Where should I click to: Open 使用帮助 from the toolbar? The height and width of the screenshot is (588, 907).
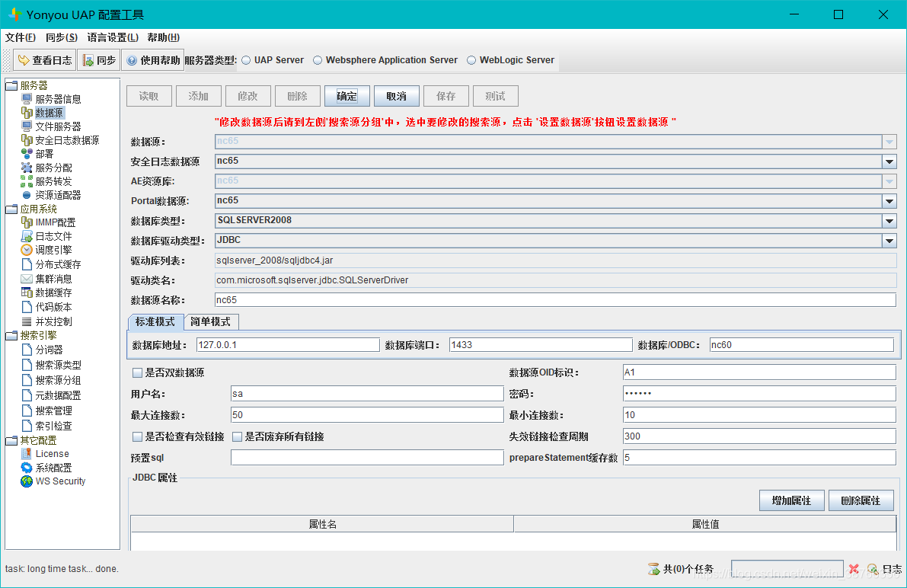[x=132, y=60]
